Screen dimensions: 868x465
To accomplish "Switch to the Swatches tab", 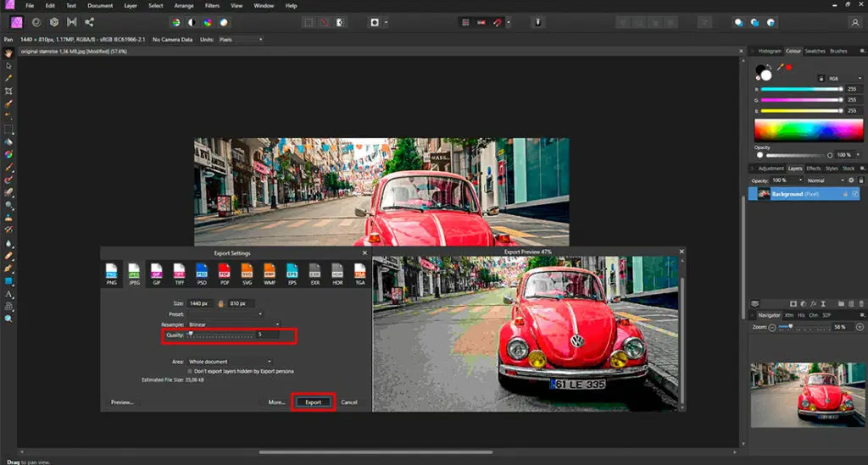I will [815, 51].
